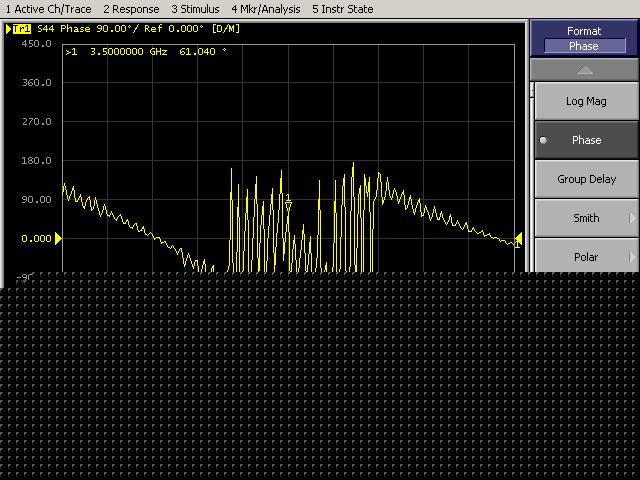
Task: Open the 3 Stimulus menu
Action: (195, 9)
